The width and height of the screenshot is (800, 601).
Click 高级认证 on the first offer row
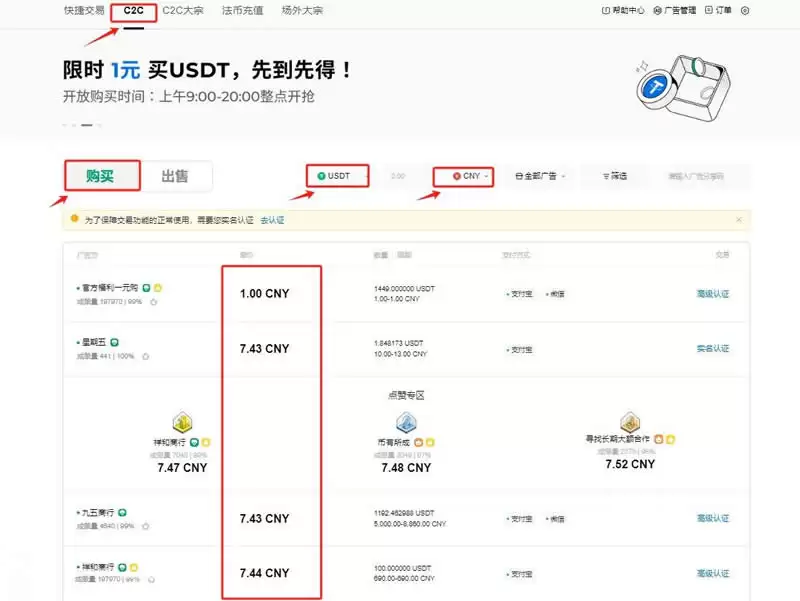[713, 294]
